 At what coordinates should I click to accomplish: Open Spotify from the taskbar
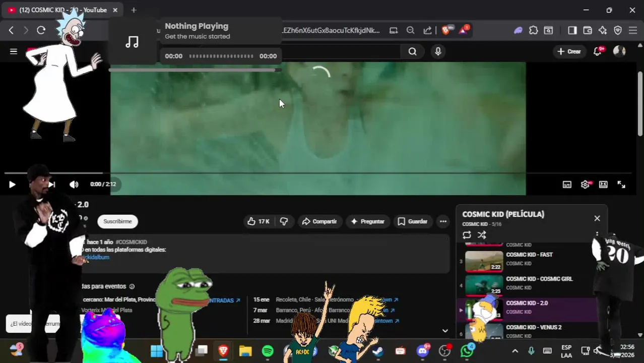268,350
